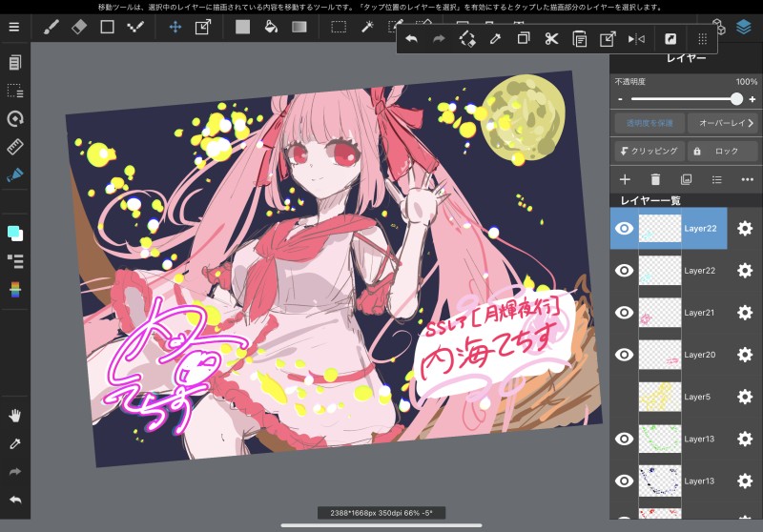Pick the Eyedropper in the floating shortcut bar
Screen dimensions: 763x532
pos(495,39)
